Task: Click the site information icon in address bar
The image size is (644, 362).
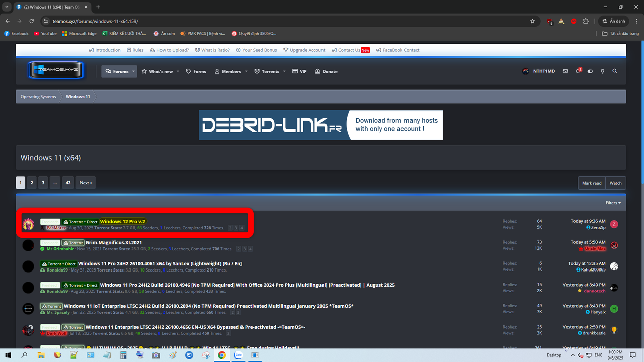Action: (46, 21)
